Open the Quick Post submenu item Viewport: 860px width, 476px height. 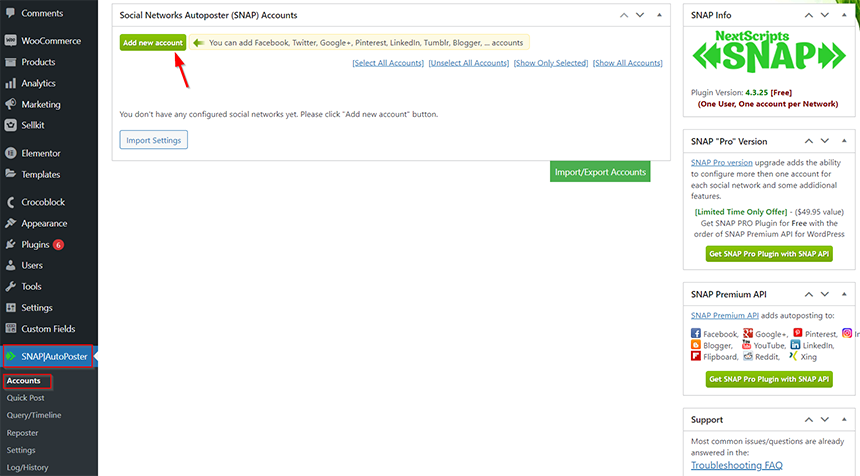click(25, 398)
